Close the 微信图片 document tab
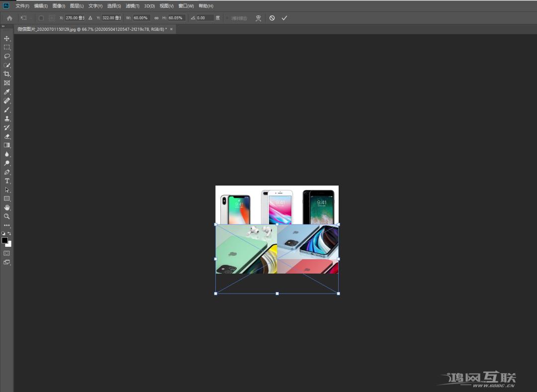This screenshot has width=537, height=392. [x=172, y=29]
